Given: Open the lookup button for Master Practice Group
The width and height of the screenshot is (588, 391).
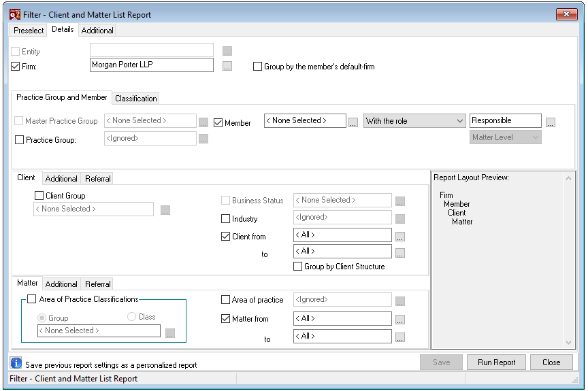Looking at the screenshot, I should (203, 122).
